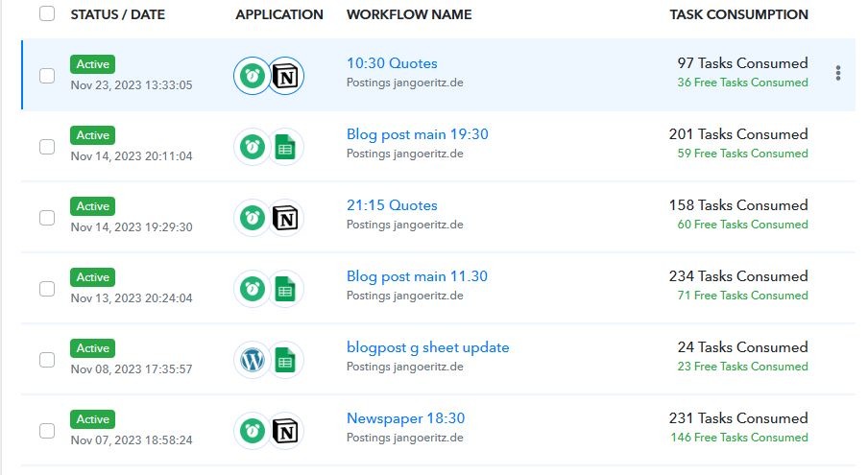Viewport: 868px width, 475px height.
Task: Click 'Postings jangoeritz.de' under Newspaper 18:30
Action: pos(404,438)
